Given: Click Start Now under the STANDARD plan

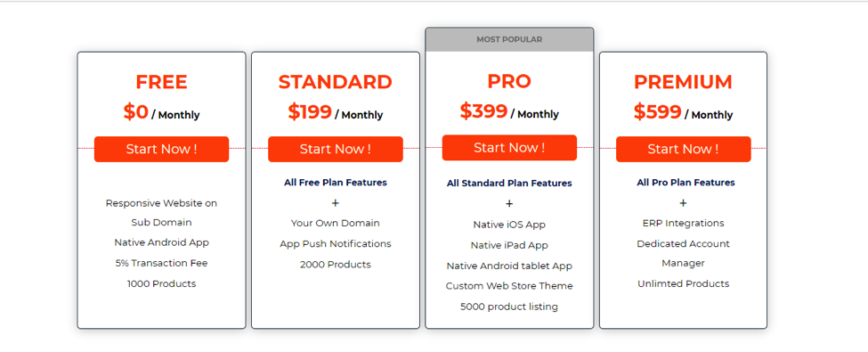Looking at the screenshot, I should tap(336, 149).
